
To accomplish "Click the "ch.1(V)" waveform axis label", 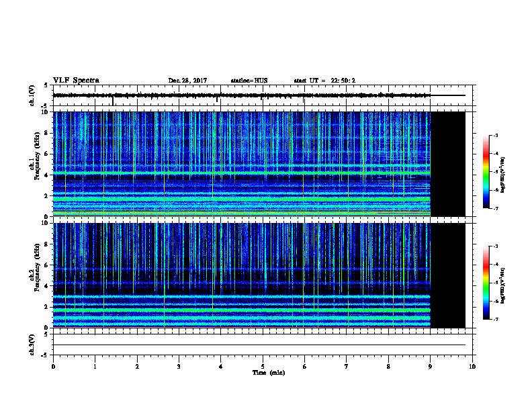I will [x=32, y=95].
